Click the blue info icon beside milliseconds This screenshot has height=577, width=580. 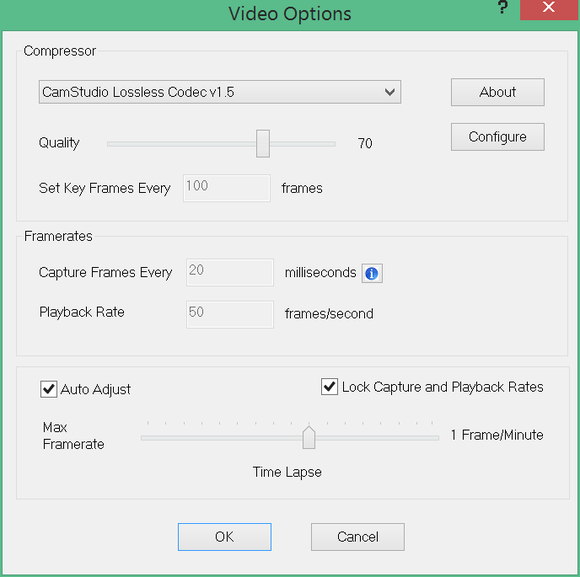pos(372,273)
